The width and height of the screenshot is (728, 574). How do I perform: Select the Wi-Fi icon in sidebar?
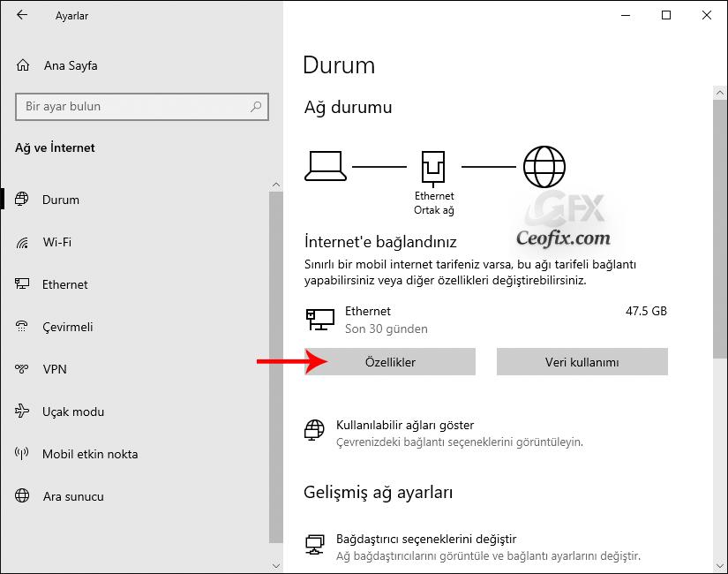point(22,242)
